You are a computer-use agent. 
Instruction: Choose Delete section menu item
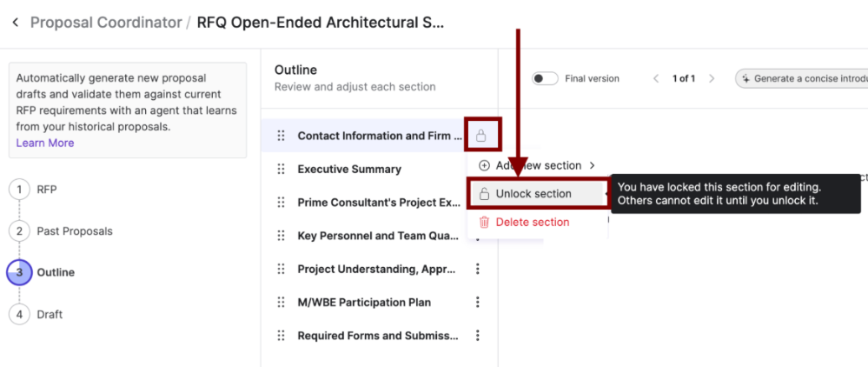[x=524, y=223]
